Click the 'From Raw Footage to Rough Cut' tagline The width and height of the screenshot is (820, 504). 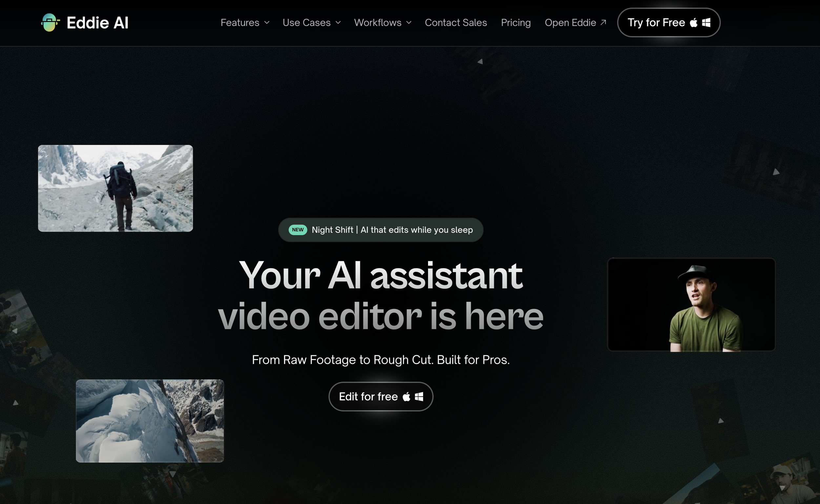click(381, 360)
